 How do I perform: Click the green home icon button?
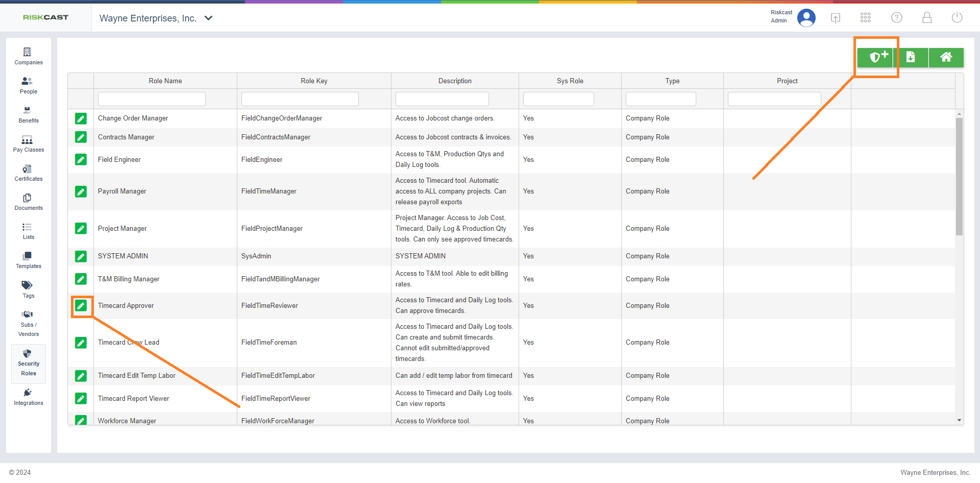[946, 57]
